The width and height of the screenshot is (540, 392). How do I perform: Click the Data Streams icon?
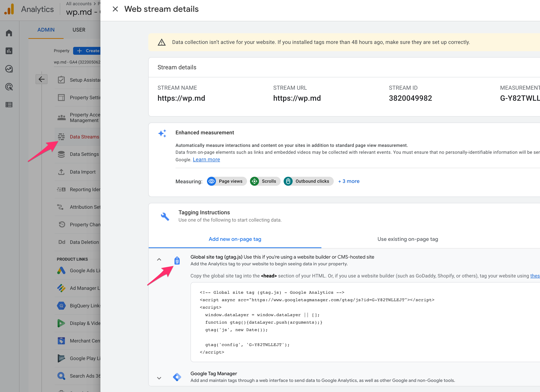pos(61,137)
